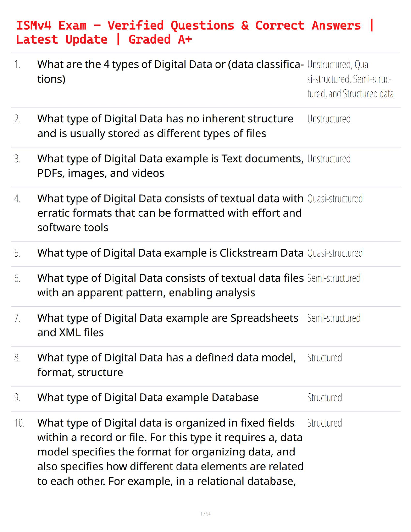411x532 pixels.
Task: Click the red ISMv4 Exam title heading
Action: click(195, 32)
